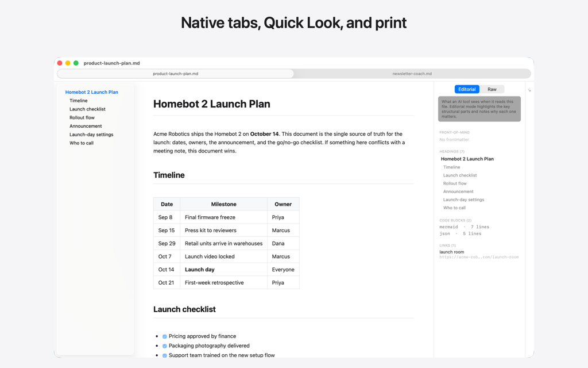Click the Homebot 2 Launch Plan document heading
The image size is (588, 368).
point(211,104)
